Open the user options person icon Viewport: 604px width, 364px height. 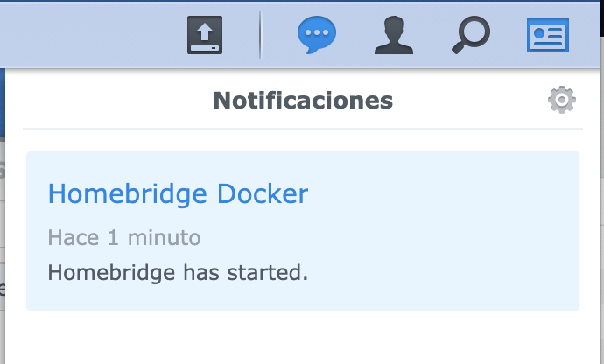(393, 36)
